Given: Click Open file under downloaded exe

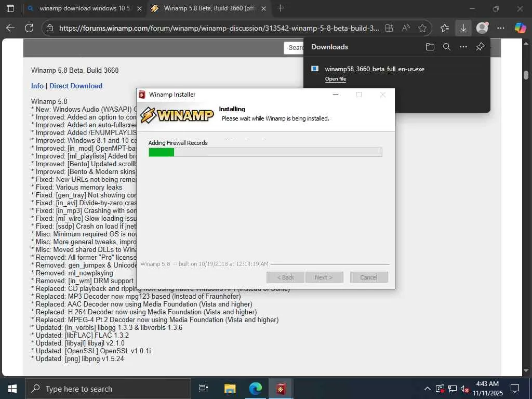Looking at the screenshot, I should point(336,79).
